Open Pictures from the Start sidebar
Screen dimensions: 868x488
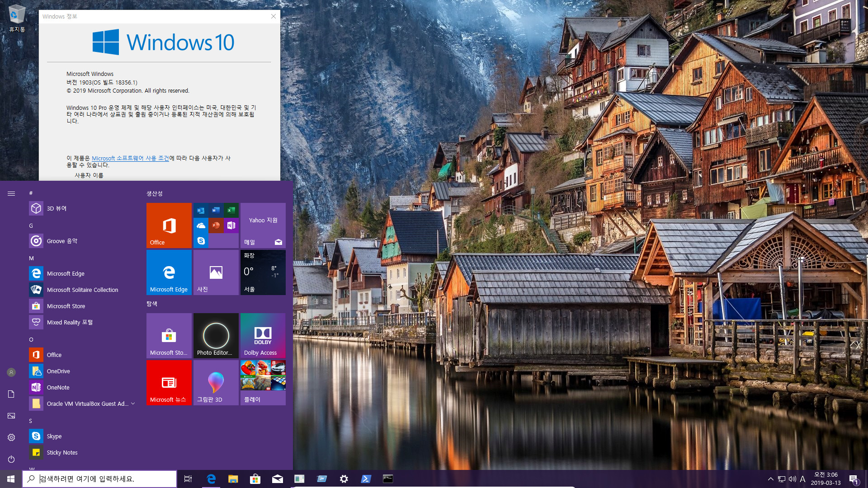pyautogui.click(x=11, y=416)
